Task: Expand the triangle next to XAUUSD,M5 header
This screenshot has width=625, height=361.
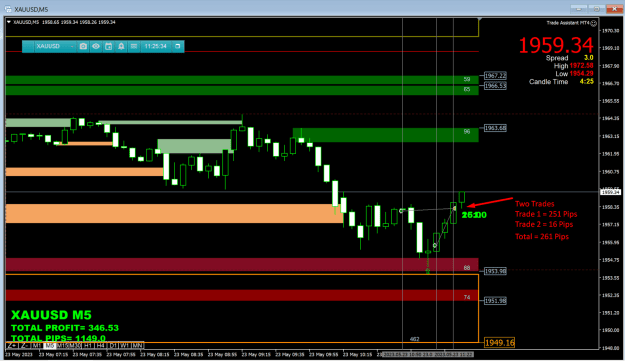Action: click(9, 22)
